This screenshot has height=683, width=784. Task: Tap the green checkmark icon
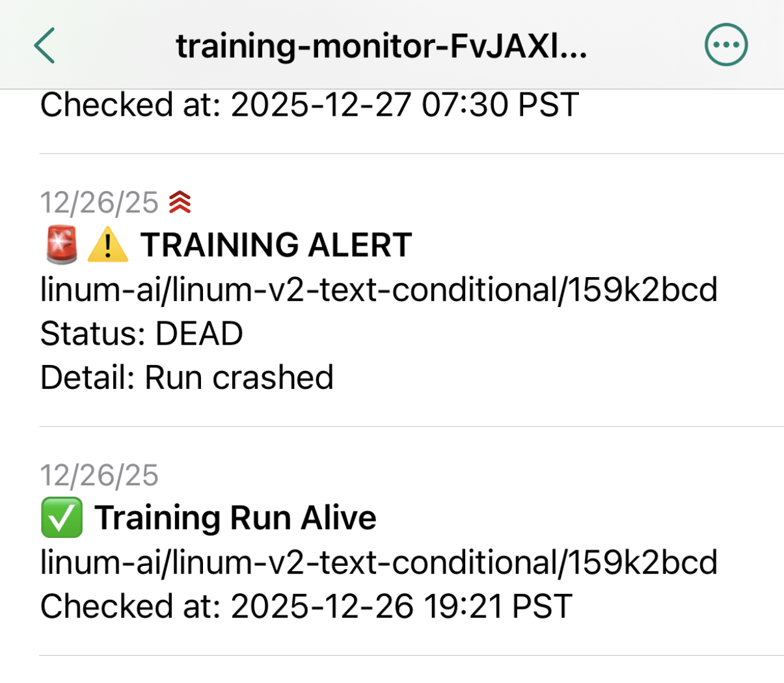(62, 518)
